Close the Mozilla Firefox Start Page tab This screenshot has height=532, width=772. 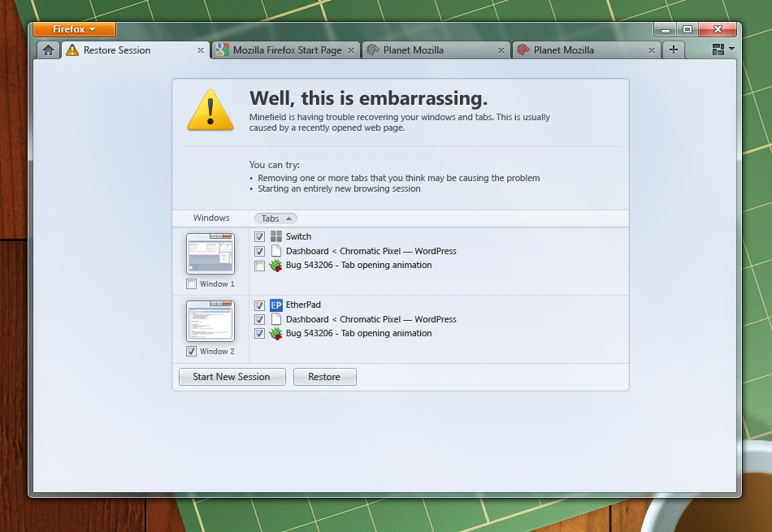pos(351,50)
